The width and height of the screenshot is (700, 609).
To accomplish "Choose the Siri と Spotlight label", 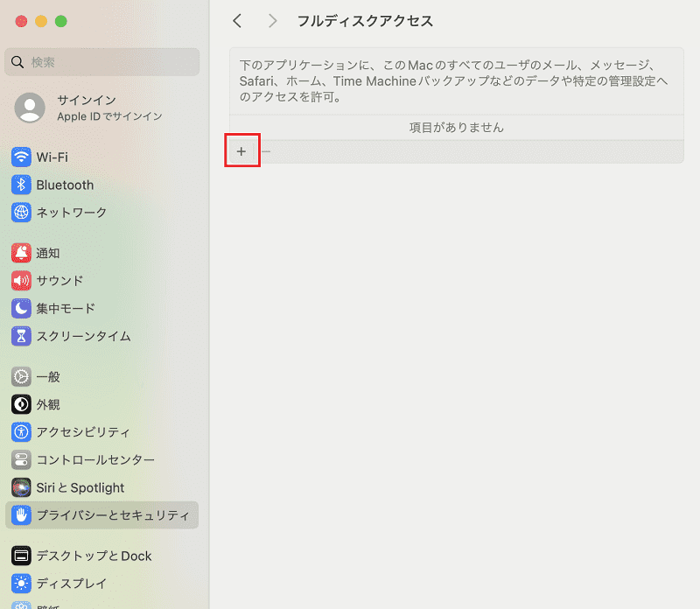I will click(x=80, y=487).
